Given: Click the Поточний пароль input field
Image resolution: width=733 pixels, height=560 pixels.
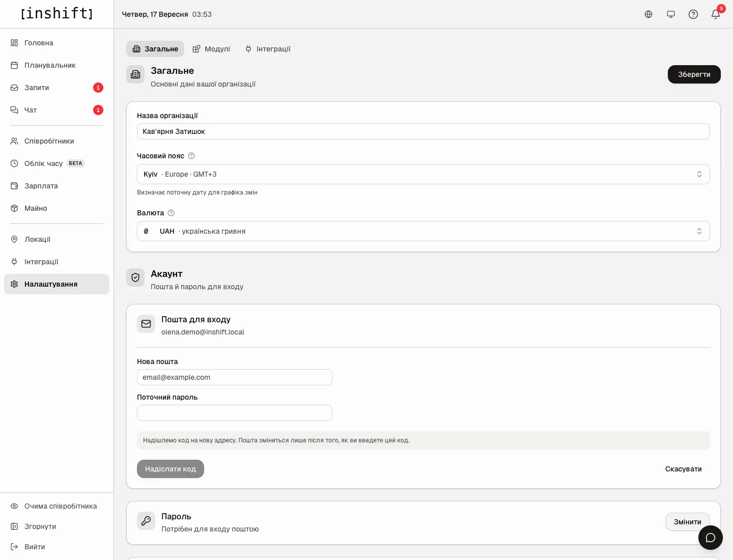Looking at the screenshot, I should coord(235,413).
